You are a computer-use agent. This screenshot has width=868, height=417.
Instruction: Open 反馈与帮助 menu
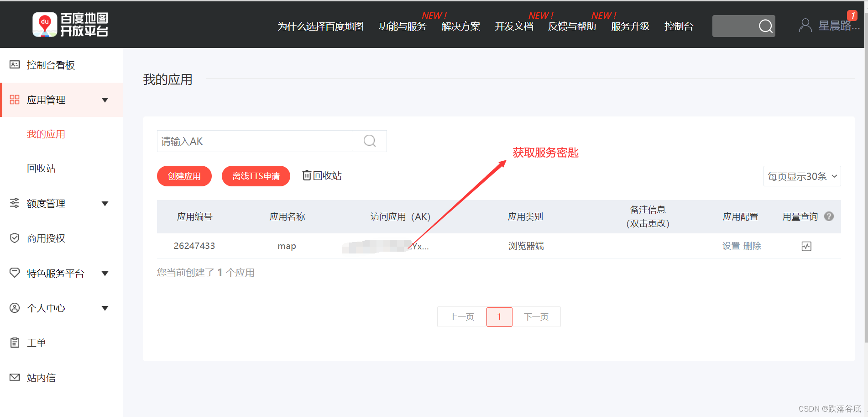(x=572, y=26)
